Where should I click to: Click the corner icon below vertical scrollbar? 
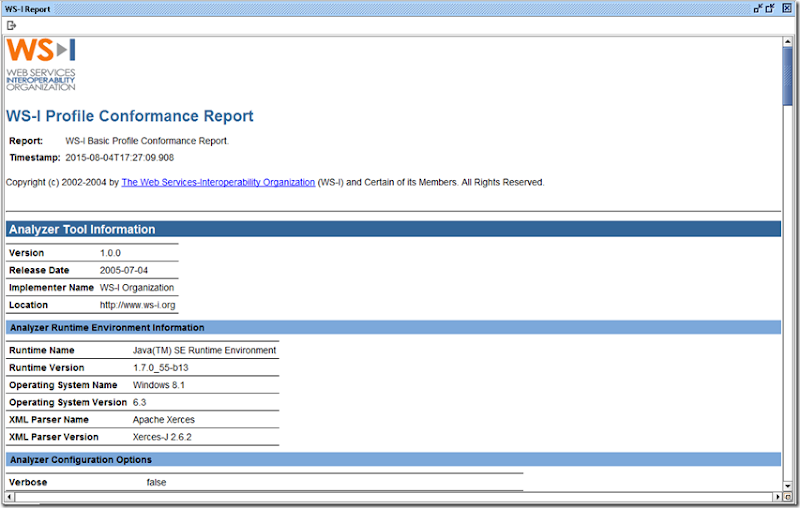coord(788,496)
